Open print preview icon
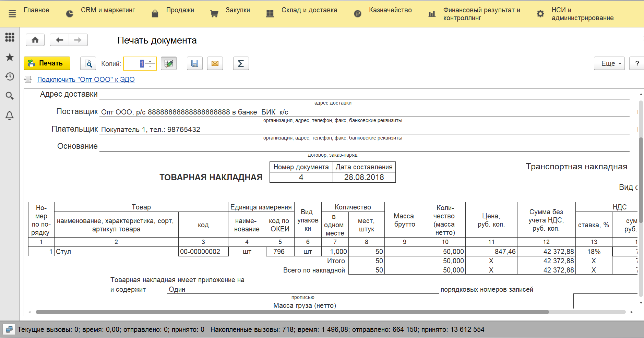Viewport: 644px width, 338px height. [88, 63]
